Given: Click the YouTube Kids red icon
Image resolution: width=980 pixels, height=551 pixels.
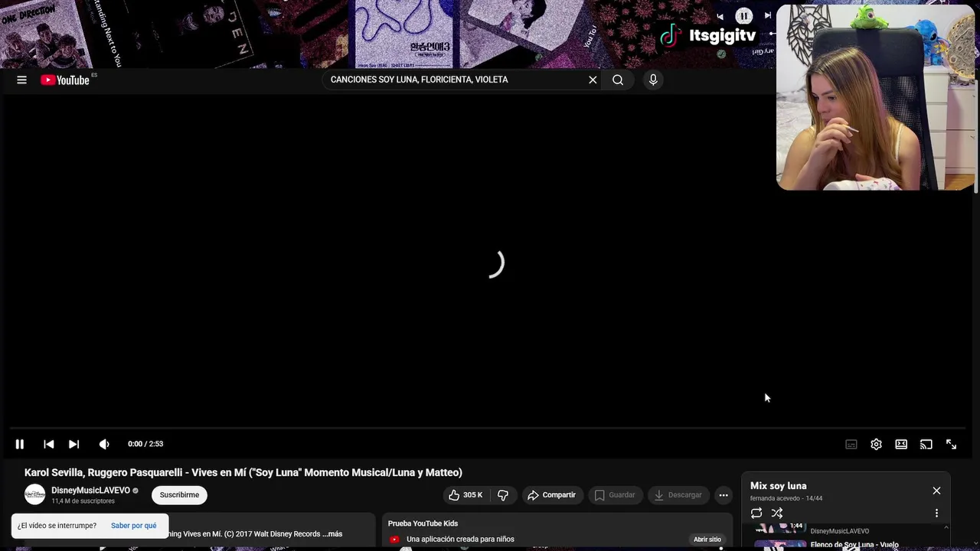Looking at the screenshot, I should (394, 540).
